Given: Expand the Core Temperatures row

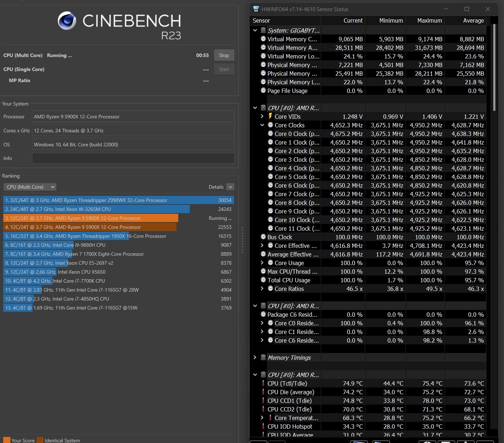Looking at the screenshot, I should pyautogui.click(x=262, y=418).
